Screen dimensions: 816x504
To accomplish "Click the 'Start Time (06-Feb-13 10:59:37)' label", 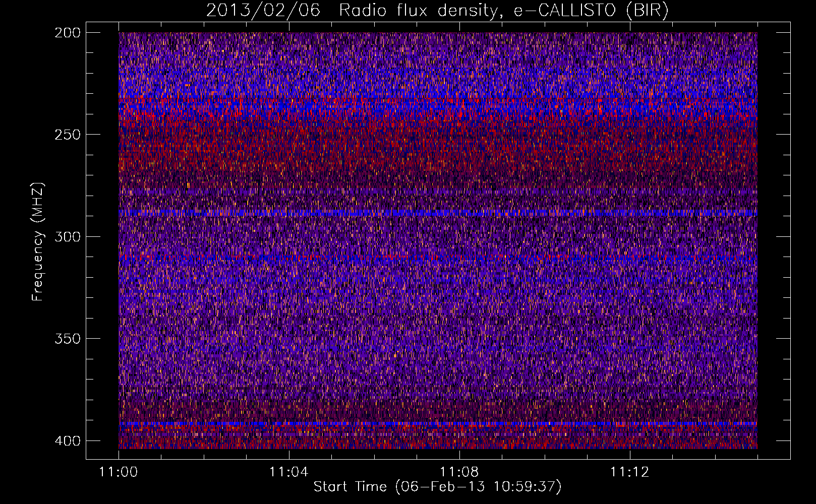I will point(437,487).
